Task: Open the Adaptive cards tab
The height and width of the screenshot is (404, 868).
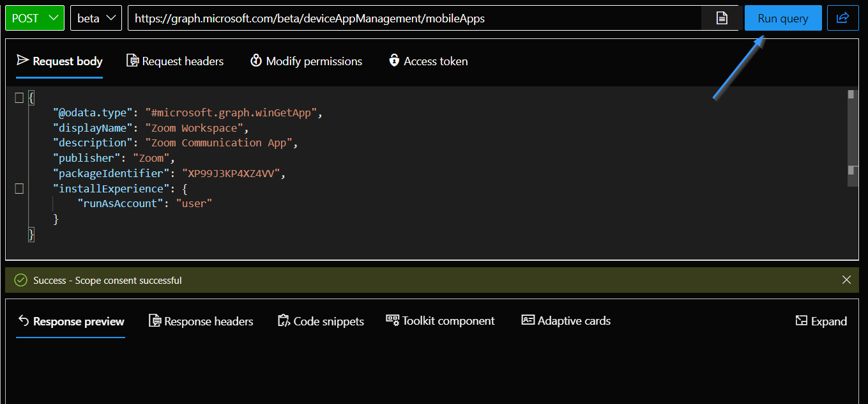Action: (566, 321)
